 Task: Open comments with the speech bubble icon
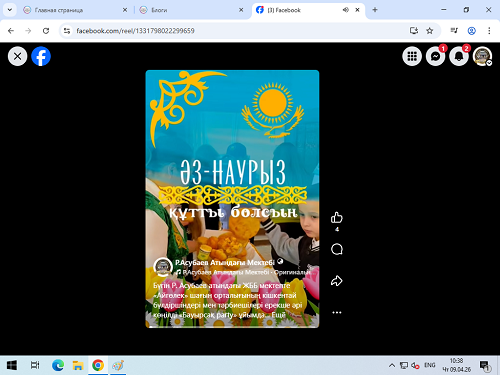(337, 249)
